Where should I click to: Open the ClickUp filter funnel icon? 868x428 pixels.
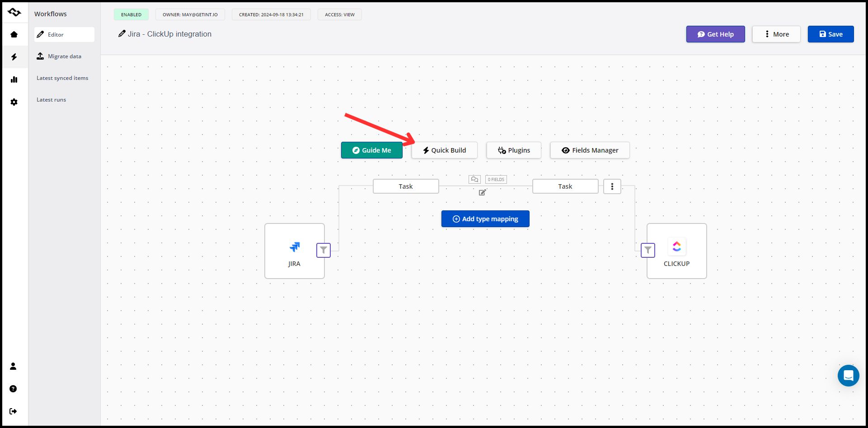coord(648,250)
